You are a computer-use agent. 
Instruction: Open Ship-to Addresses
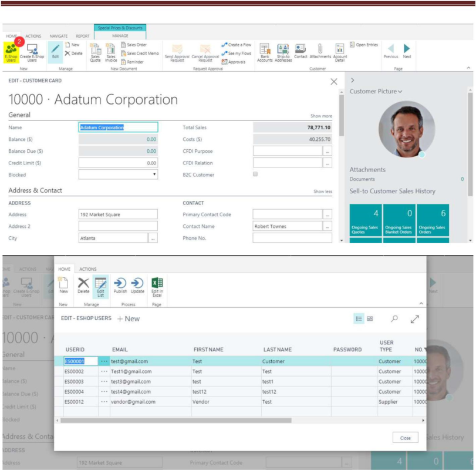(x=283, y=52)
